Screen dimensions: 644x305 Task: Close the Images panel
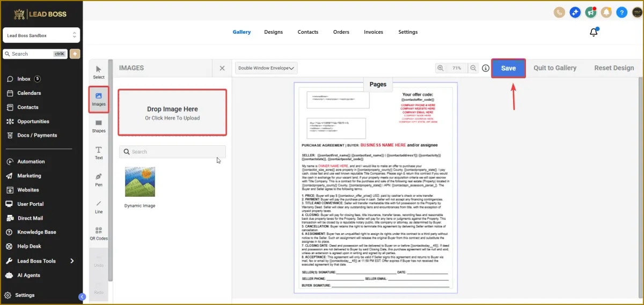222,68
